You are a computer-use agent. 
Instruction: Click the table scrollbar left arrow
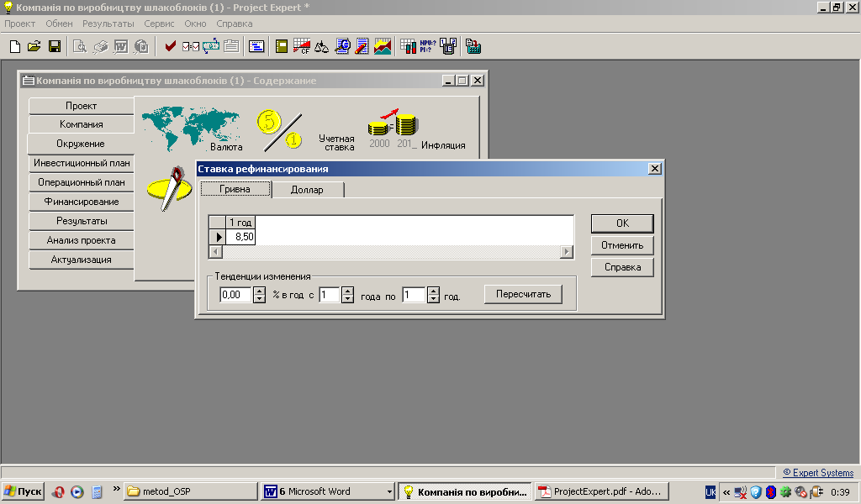[x=216, y=252]
